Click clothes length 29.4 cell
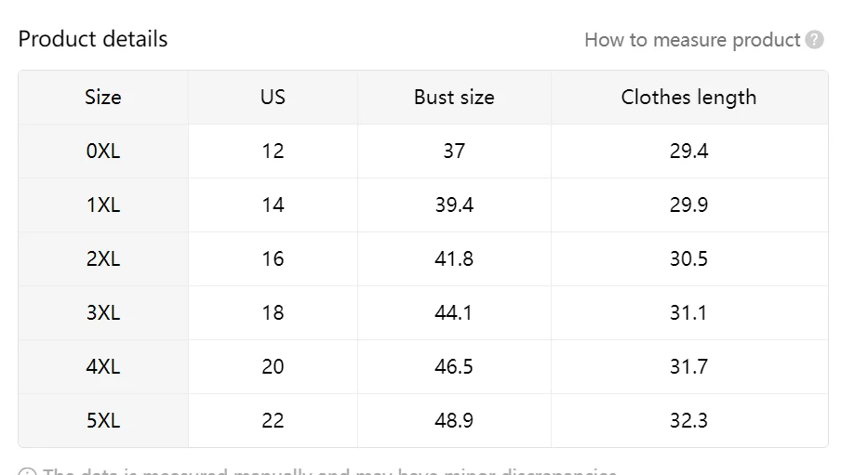This screenshot has height=475, width=868. click(688, 152)
